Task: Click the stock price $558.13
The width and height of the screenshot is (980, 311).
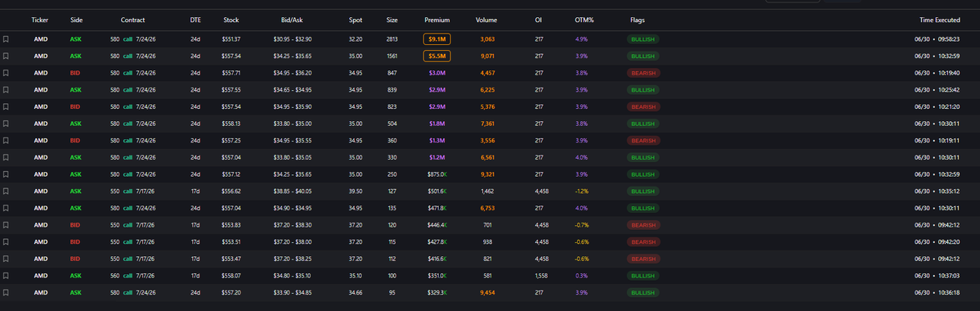Action: 231,124
